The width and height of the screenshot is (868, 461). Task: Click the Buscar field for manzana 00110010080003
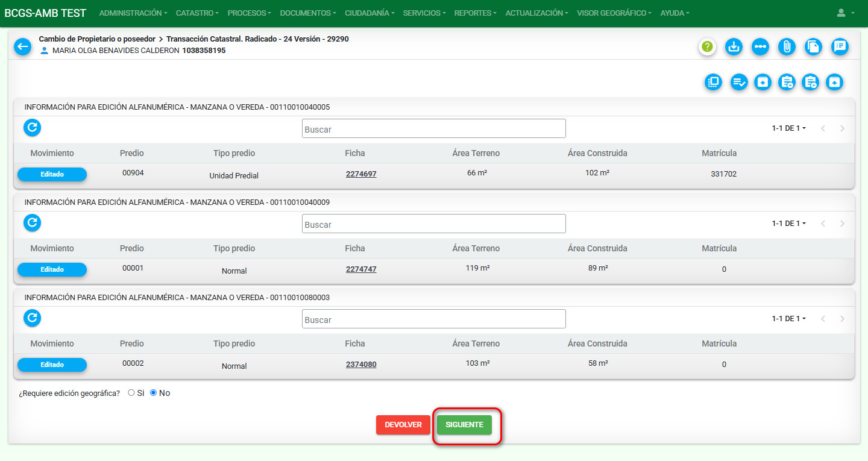(x=433, y=319)
